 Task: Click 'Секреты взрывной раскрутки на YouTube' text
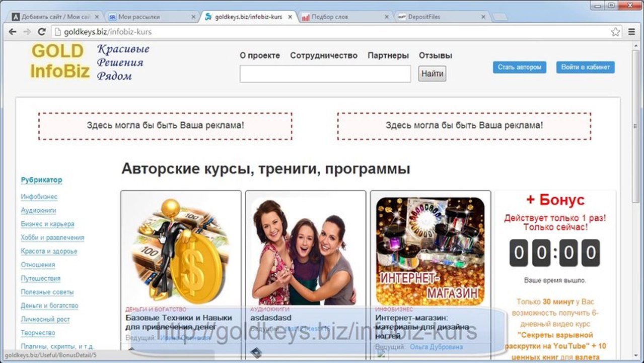tap(555, 340)
